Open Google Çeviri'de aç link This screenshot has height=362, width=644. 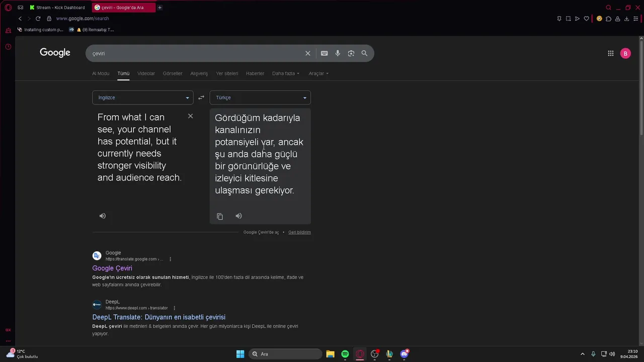click(x=261, y=232)
